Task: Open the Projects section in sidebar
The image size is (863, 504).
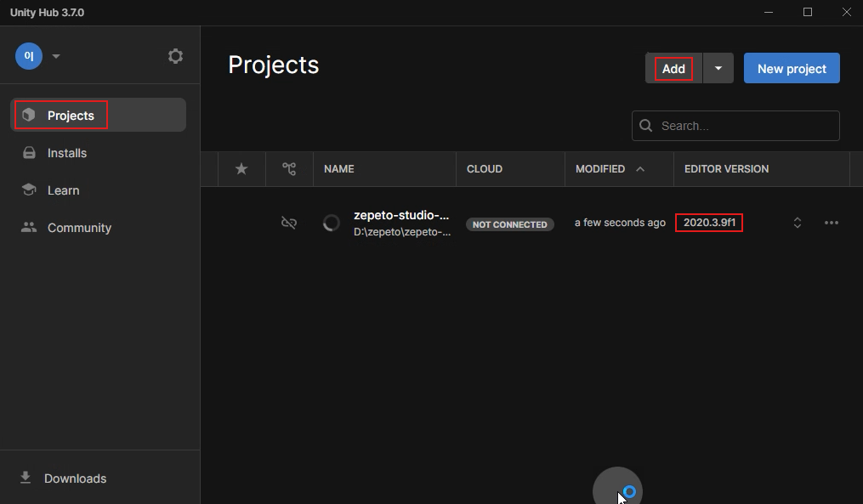Action: pyautogui.click(x=98, y=115)
